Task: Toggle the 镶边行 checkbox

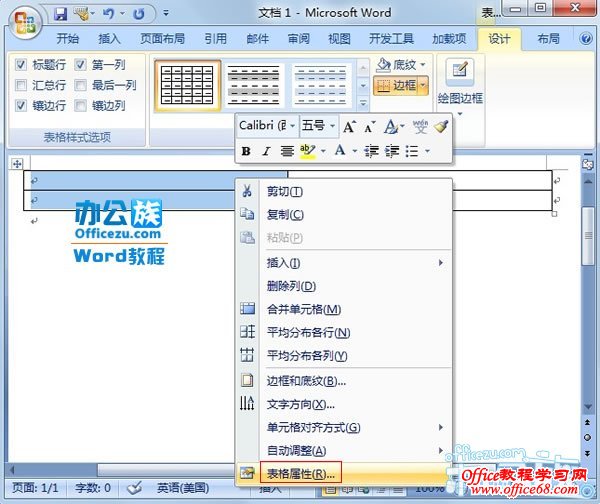Action: point(21,105)
